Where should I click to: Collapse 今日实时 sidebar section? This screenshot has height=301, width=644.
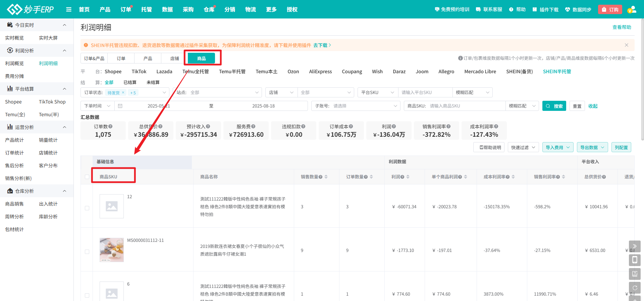pos(65,25)
